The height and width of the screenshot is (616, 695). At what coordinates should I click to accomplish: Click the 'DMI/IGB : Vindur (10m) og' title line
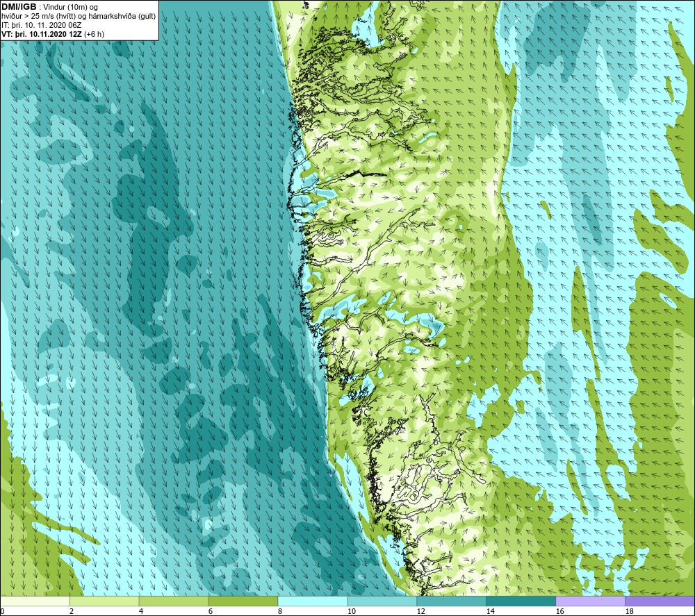tap(49, 7)
